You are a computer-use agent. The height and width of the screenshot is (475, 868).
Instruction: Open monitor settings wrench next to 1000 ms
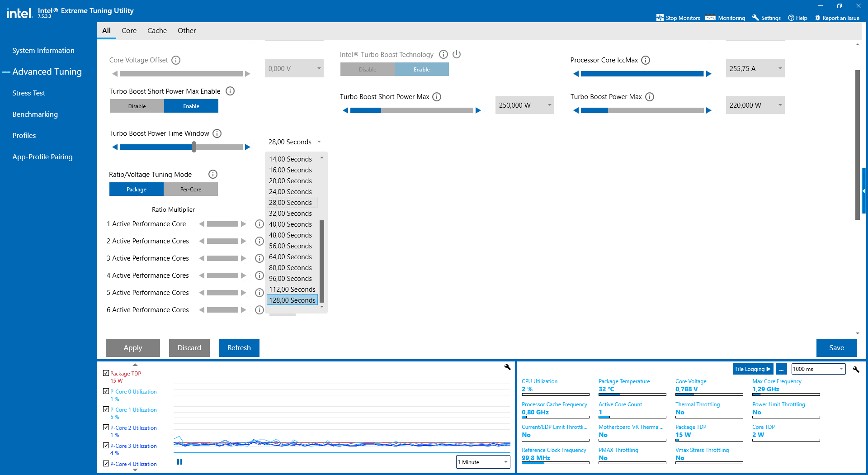click(856, 369)
